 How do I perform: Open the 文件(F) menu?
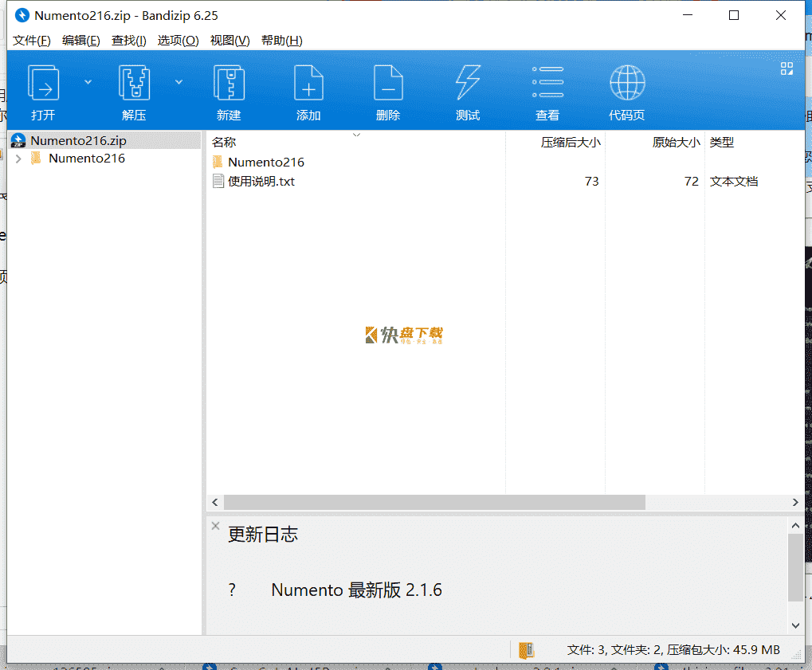click(32, 41)
